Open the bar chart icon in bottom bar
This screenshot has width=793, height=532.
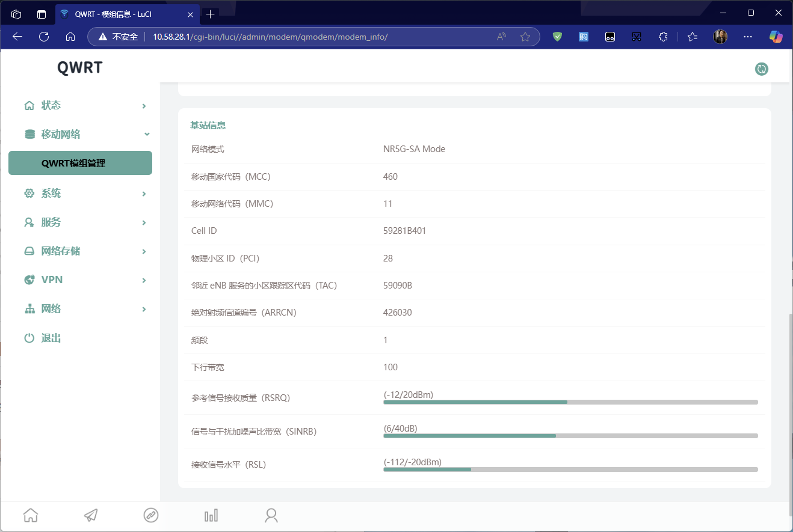tap(211, 515)
